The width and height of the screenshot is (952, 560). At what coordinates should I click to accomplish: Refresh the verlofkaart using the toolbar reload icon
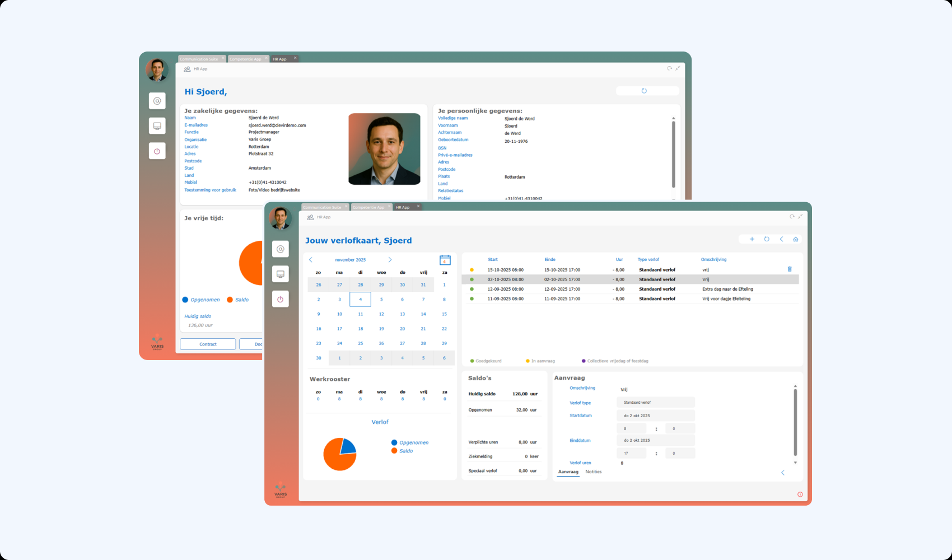(x=767, y=239)
